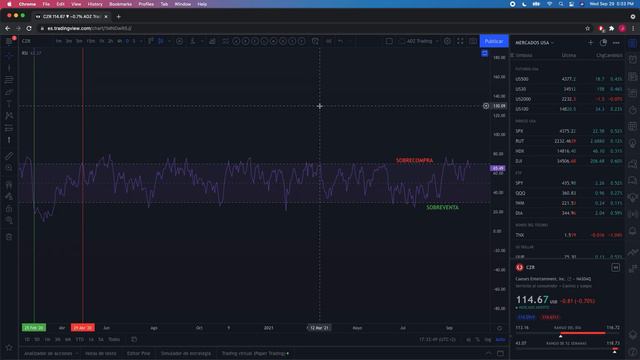Open the ADZ Trading layout dropdown
The image size is (640, 360).
(420, 41)
